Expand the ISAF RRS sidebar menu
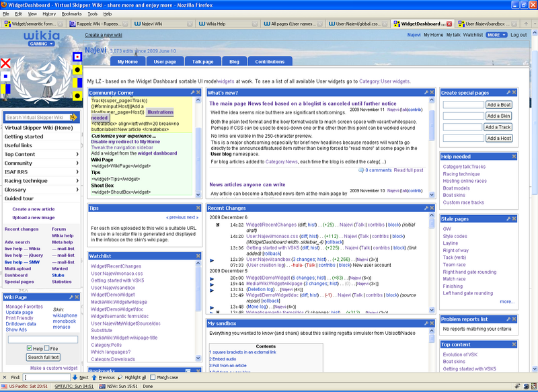This screenshot has width=538, height=392. [x=77, y=172]
